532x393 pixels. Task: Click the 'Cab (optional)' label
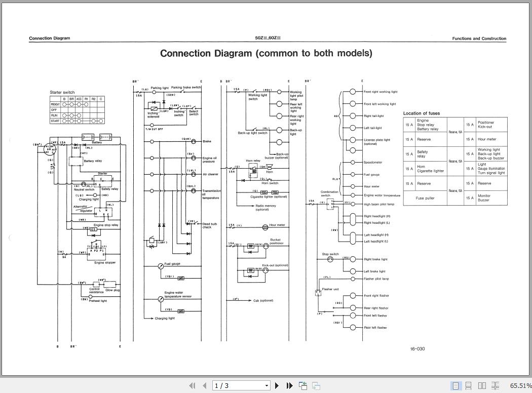(x=263, y=300)
